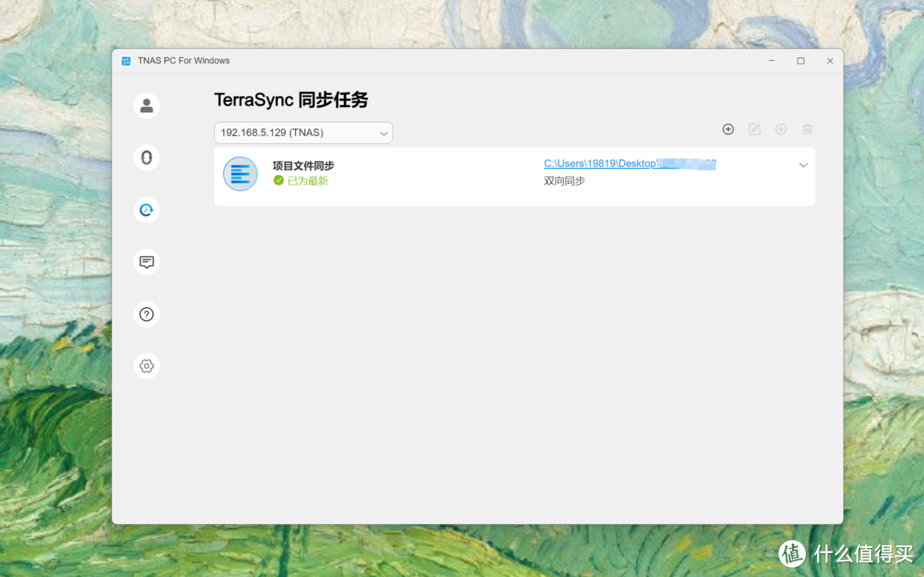Expand the 项目文件同步 task details chevron
924x577 pixels.
point(803,165)
